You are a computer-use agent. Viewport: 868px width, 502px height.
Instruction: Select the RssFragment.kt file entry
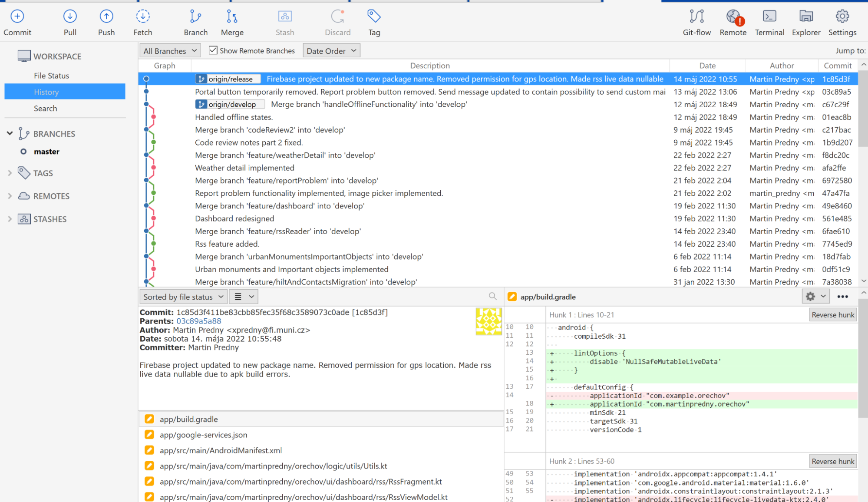321,482
